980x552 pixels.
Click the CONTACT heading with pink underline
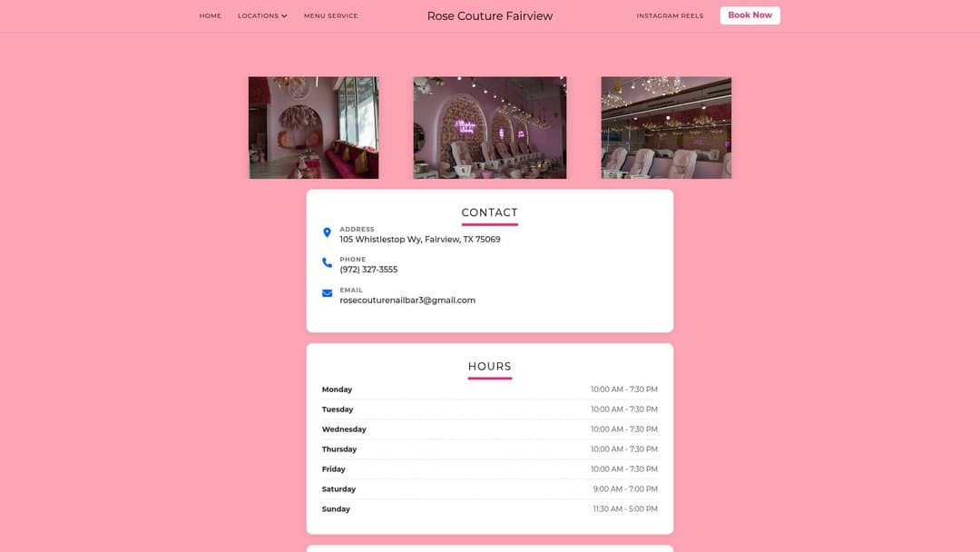click(x=489, y=212)
